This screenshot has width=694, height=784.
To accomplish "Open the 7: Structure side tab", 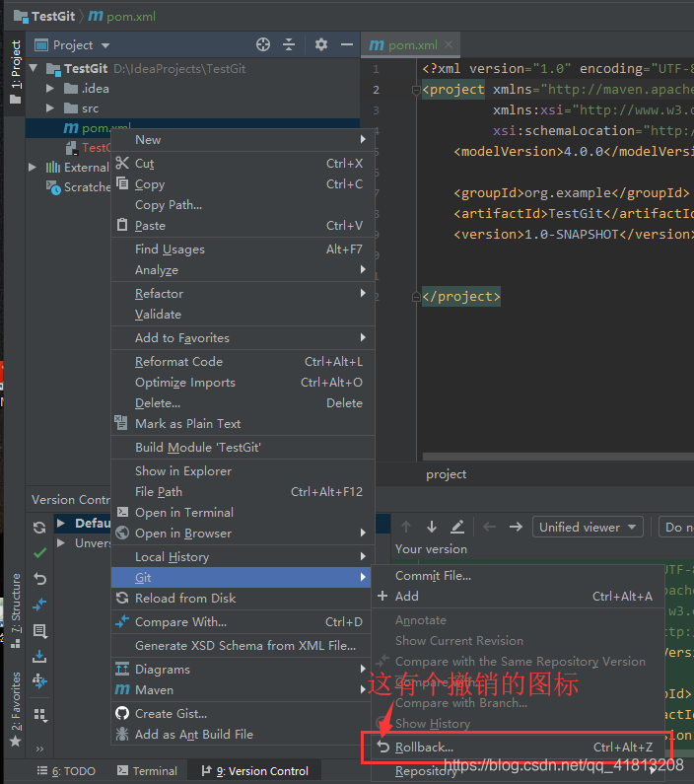I will tap(16, 611).
